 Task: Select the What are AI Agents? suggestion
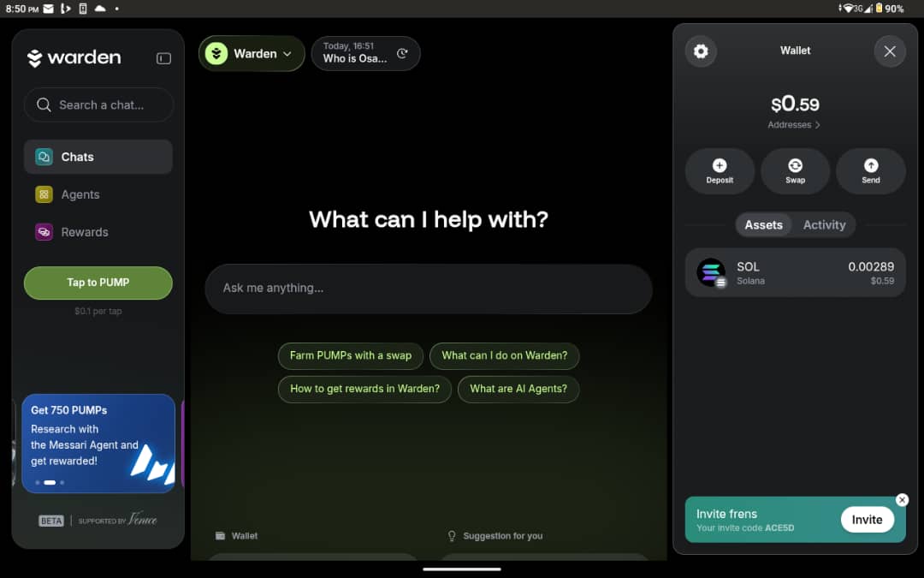point(518,390)
